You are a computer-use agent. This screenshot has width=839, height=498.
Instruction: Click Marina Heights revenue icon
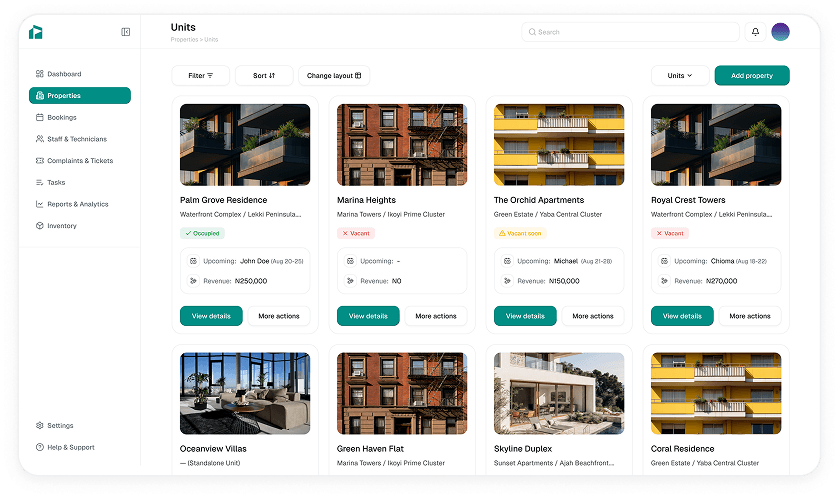350,281
